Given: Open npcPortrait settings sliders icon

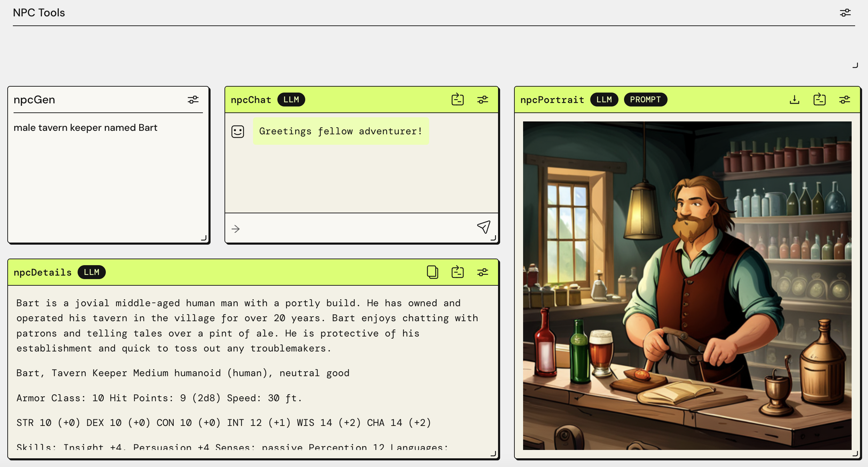Looking at the screenshot, I should tap(845, 100).
